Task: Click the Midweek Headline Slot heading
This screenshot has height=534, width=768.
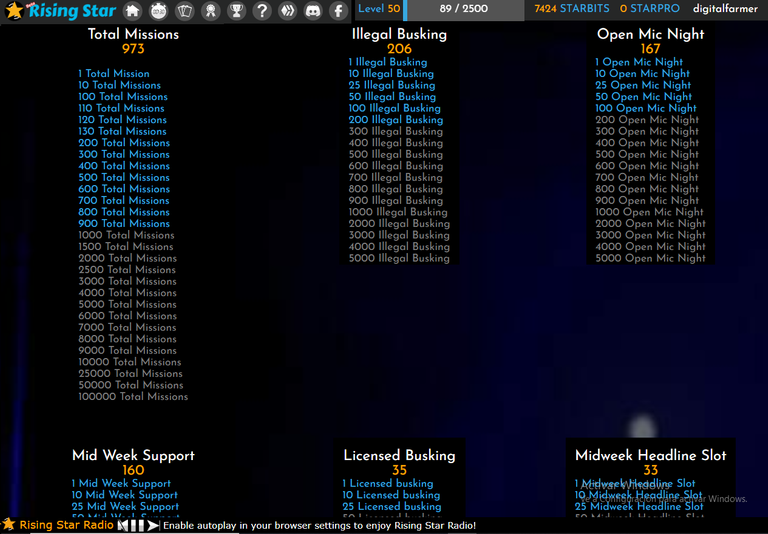Action: 650,455
